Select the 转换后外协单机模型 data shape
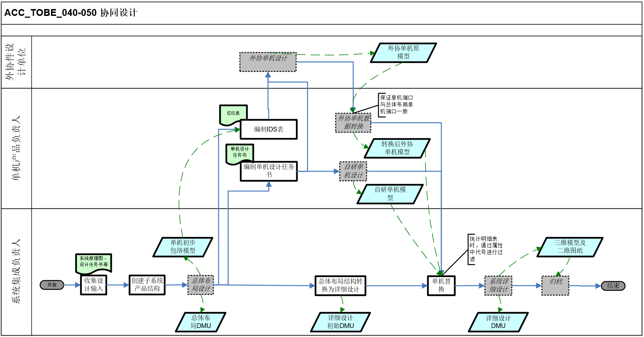The height and width of the screenshot is (337, 644). (x=397, y=148)
